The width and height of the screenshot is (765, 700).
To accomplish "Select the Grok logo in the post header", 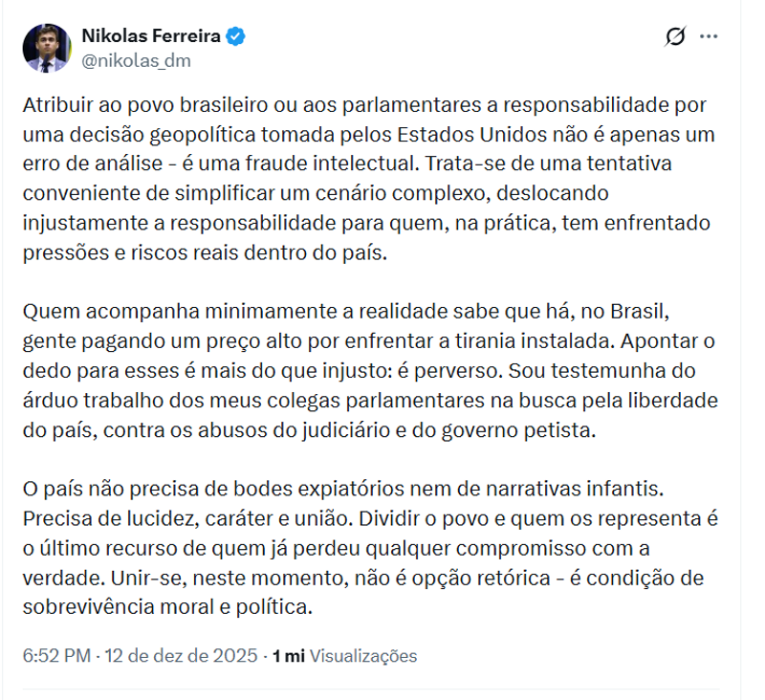I will (676, 36).
